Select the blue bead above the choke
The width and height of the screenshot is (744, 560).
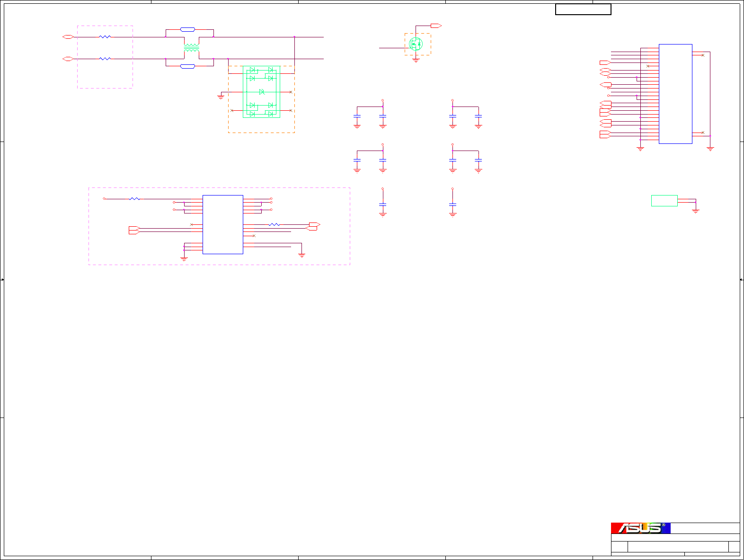188,29
